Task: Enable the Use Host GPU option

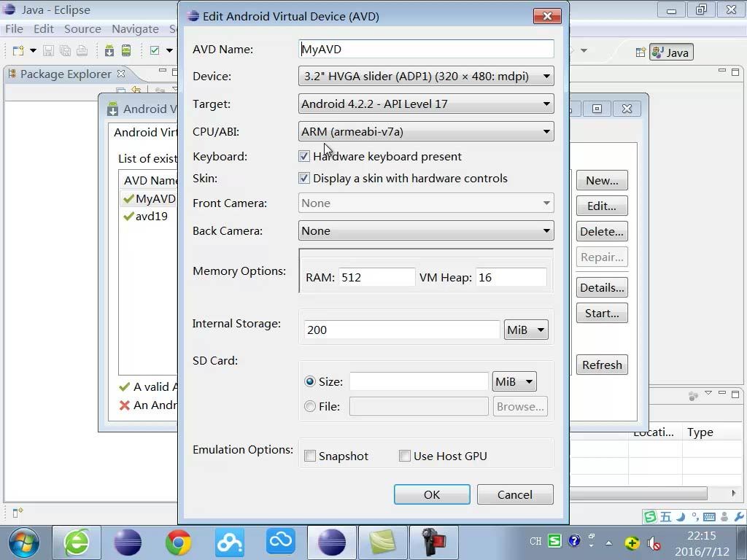Action: coord(405,456)
